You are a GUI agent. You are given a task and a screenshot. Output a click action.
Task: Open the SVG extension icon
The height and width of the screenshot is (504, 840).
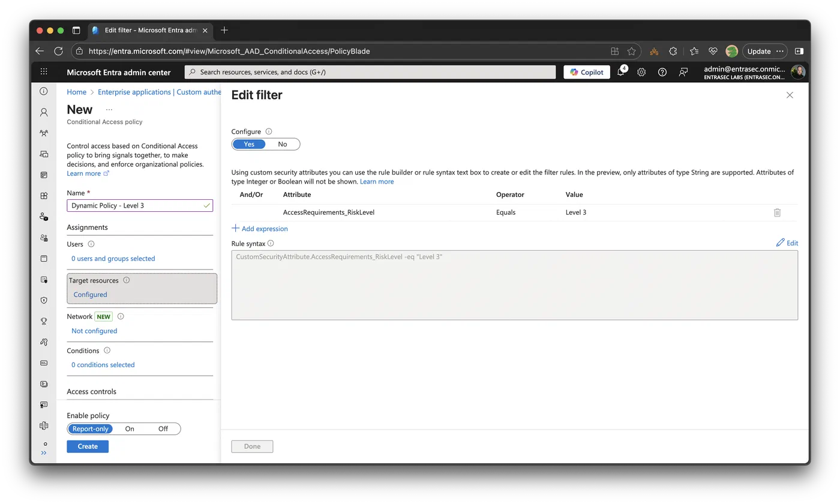coord(654,51)
